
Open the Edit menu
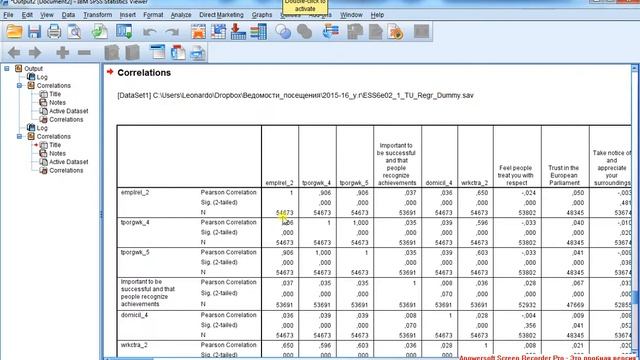[27, 15]
